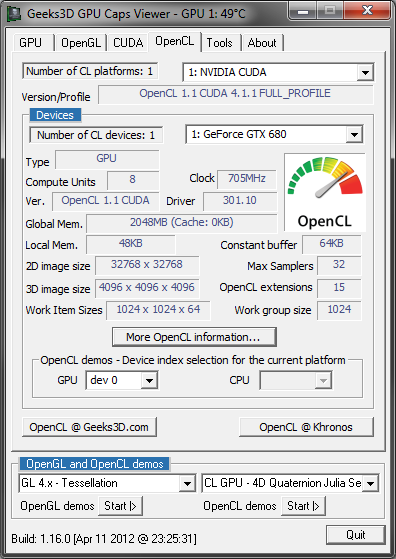
Task: Start the OpenGL demo
Action: pyautogui.click(x=120, y=506)
